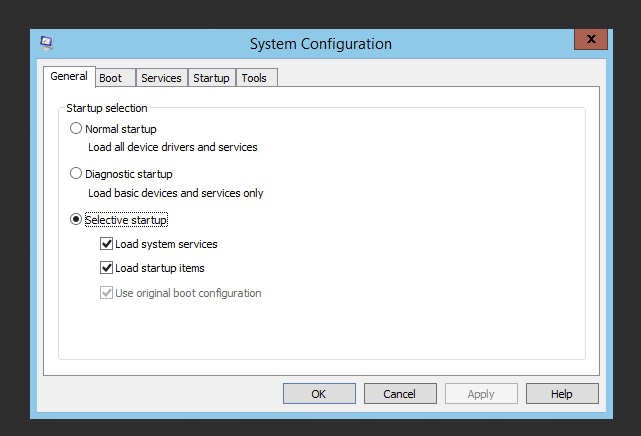The image size is (641, 436).
Task: Click the System Configuration title bar icon
Action: click(47, 43)
